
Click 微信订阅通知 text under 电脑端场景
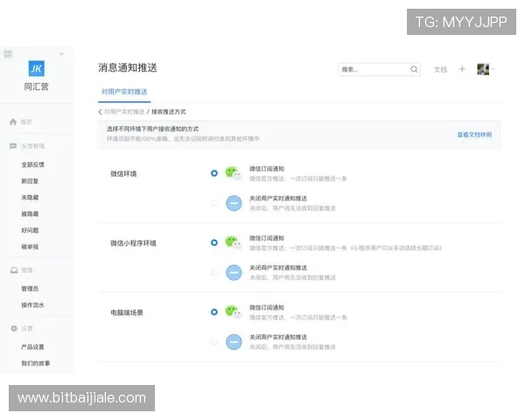click(x=267, y=307)
